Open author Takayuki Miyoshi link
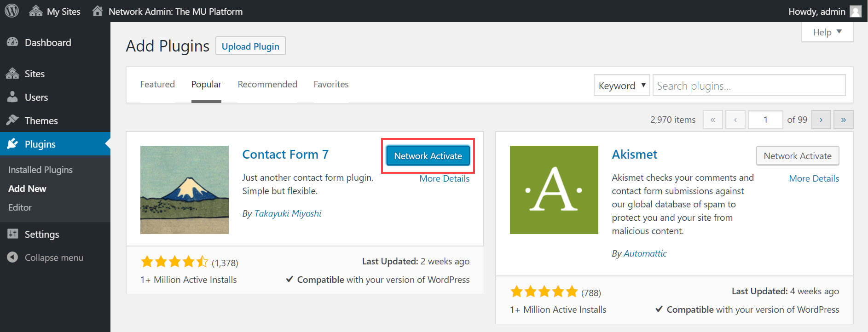The height and width of the screenshot is (332, 868). (288, 213)
